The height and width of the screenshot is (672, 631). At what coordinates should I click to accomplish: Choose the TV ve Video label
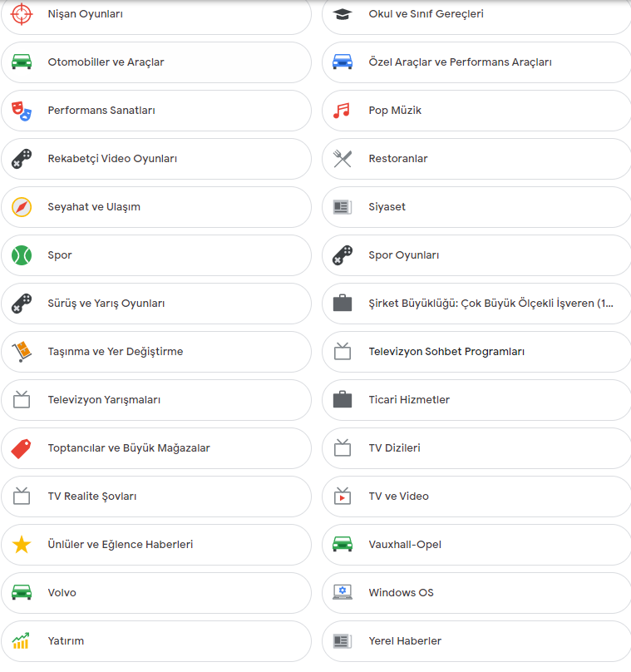398,497
